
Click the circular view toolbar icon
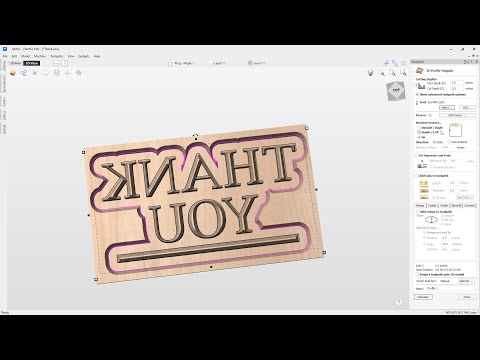(x=57, y=73)
